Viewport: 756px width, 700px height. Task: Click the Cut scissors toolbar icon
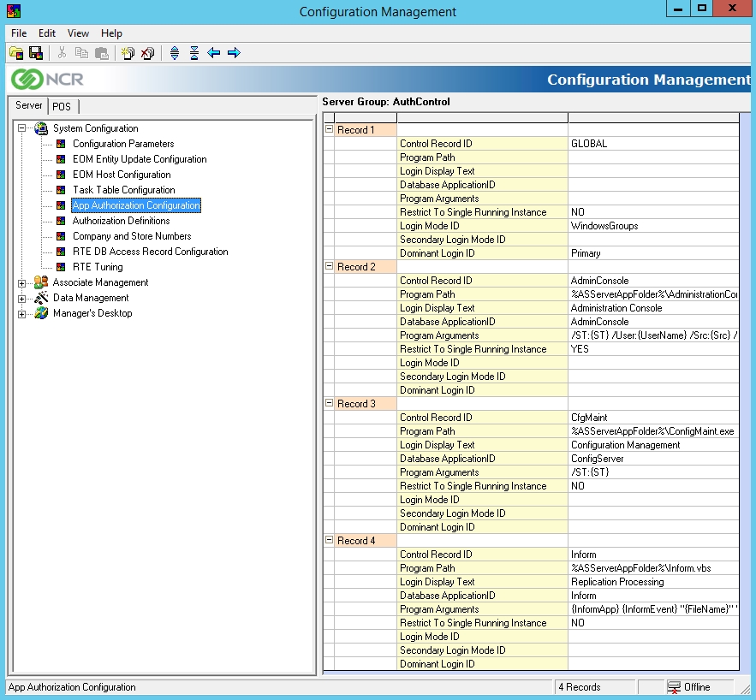[62, 52]
